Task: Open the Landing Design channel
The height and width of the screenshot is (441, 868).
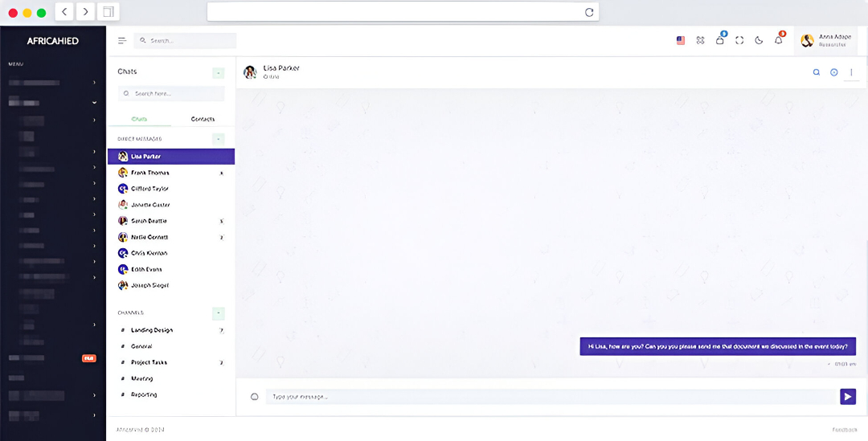Action: (151, 330)
